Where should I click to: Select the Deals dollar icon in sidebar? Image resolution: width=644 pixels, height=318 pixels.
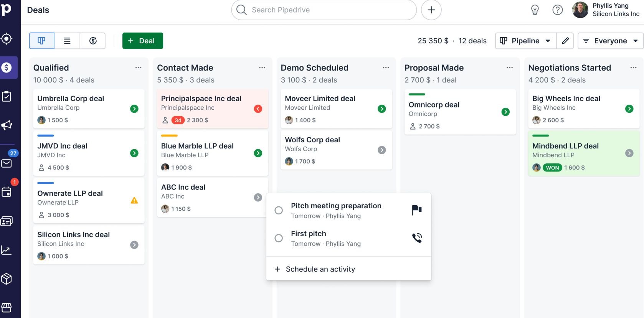(7, 68)
